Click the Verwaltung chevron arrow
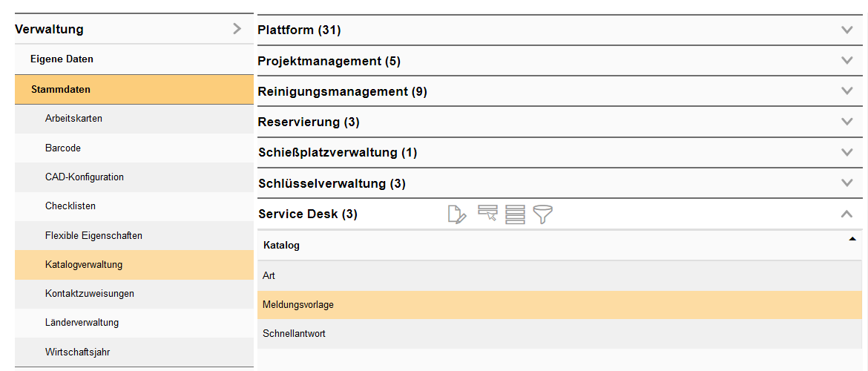 pos(237,29)
